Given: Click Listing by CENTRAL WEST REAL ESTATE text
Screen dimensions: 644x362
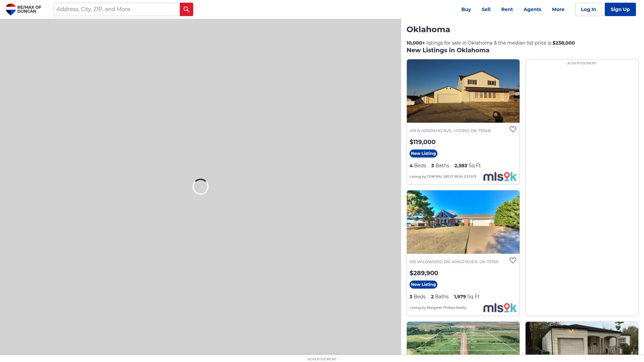Looking at the screenshot, I should [x=443, y=177].
